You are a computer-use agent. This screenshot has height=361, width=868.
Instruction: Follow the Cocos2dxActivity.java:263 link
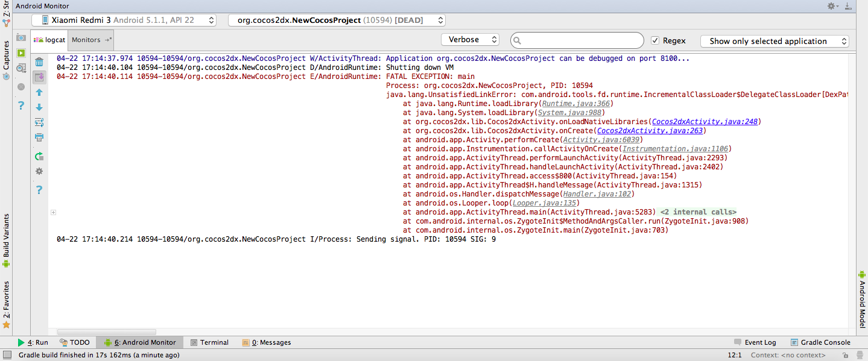[x=649, y=131]
